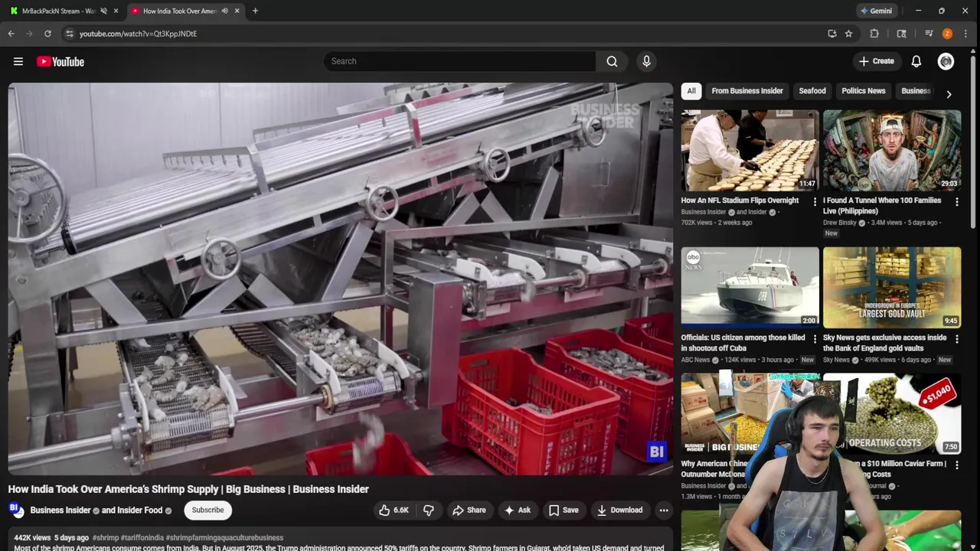Viewport: 980px width, 551px height.
Task: Select the Politics News filter chip
Action: click(864, 91)
